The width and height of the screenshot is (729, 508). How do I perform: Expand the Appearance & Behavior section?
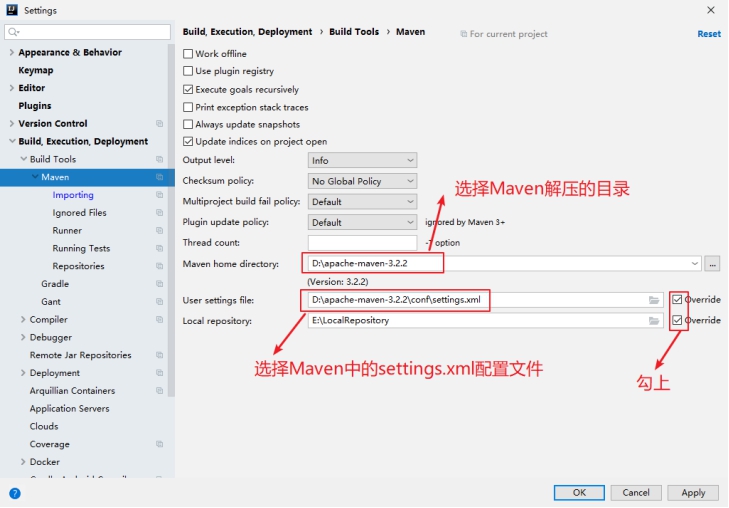11,53
